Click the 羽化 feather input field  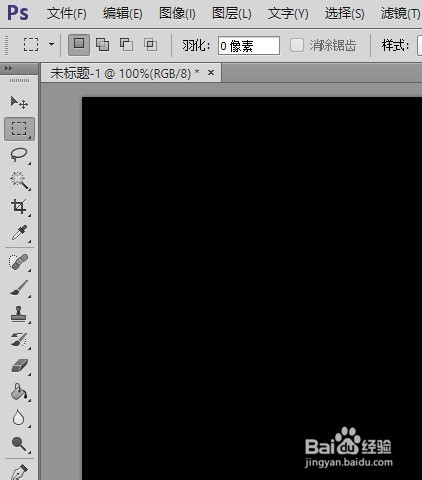(249, 46)
